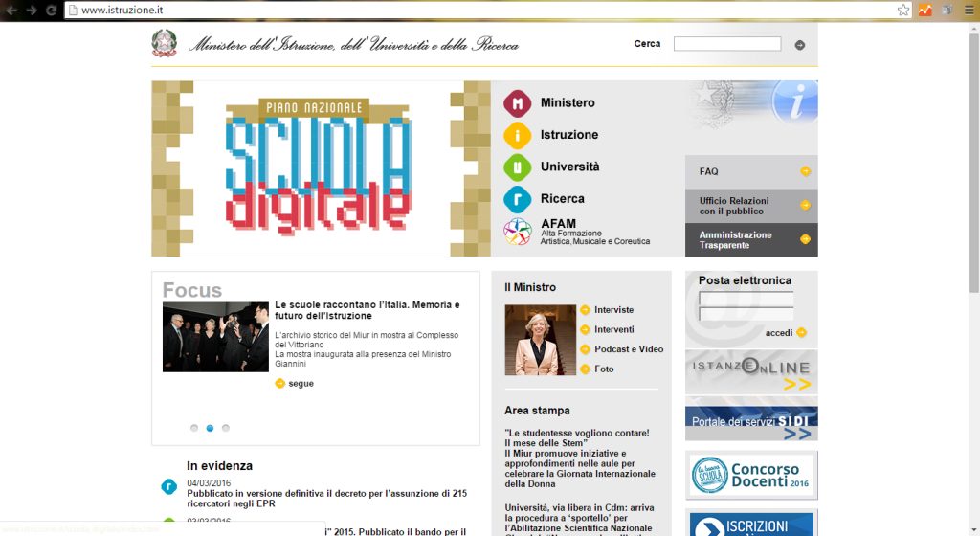Click the Minister portrait photo
Image resolution: width=980 pixels, height=536 pixels.
point(540,340)
